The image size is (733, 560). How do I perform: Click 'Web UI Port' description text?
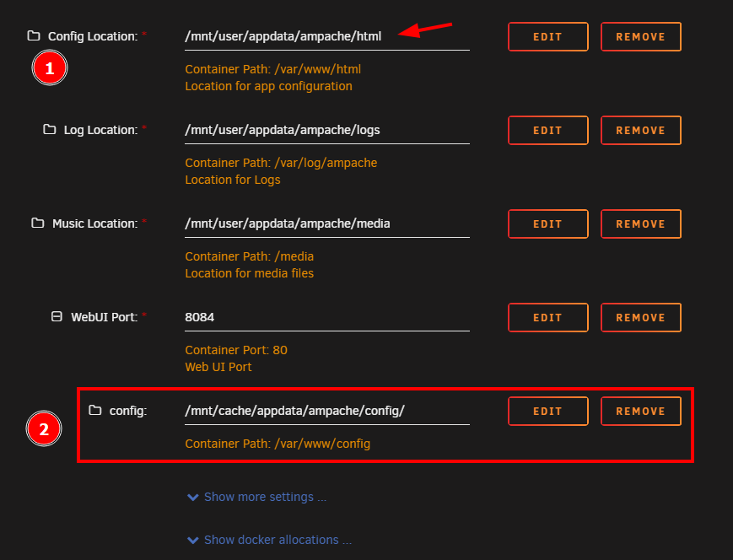(218, 367)
